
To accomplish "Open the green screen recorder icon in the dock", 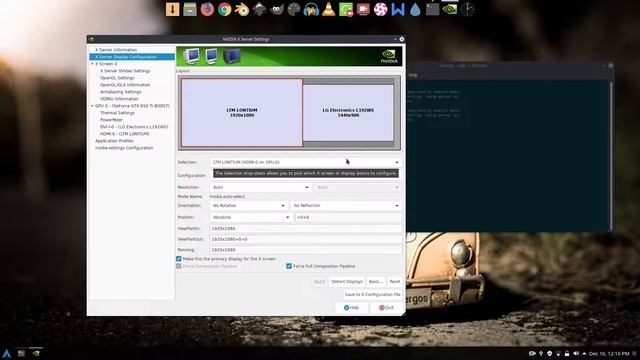I will click(x=346, y=9).
